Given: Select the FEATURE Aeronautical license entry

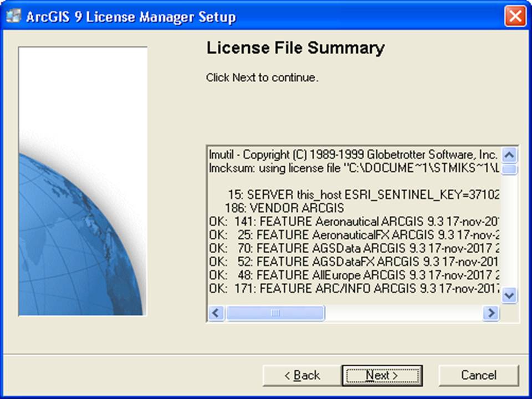Looking at the screenshot, I should [x=332, y=221].
